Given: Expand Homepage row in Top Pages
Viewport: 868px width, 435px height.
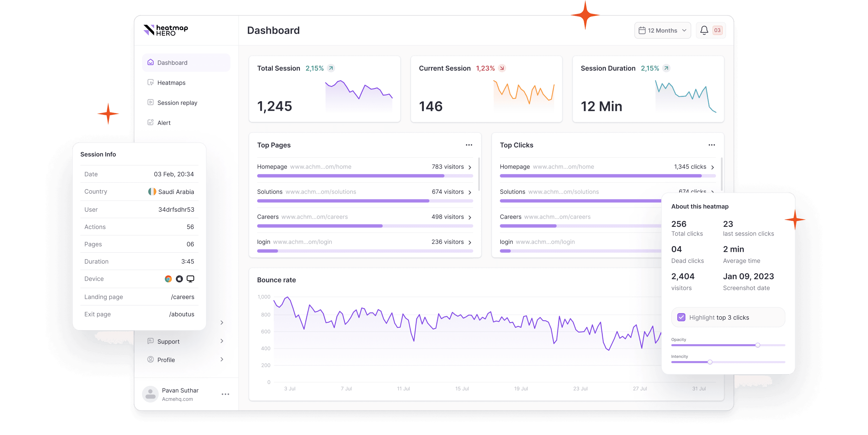Looking at the screenshot, I should 470,167.
